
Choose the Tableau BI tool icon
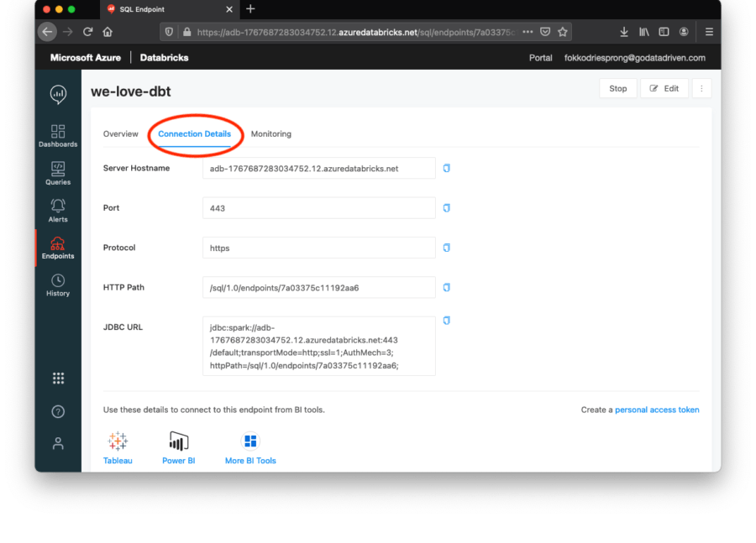coord(118,441)
